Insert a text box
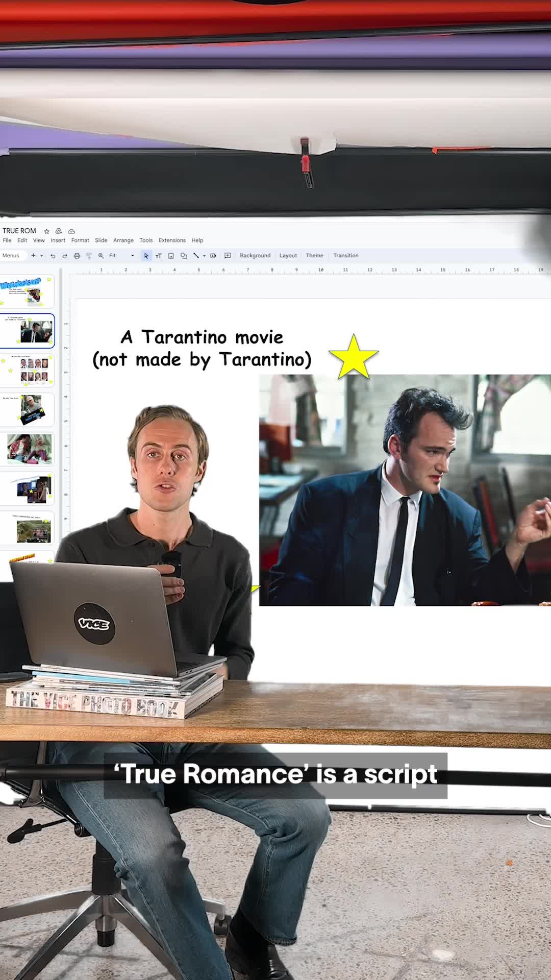 158,256
